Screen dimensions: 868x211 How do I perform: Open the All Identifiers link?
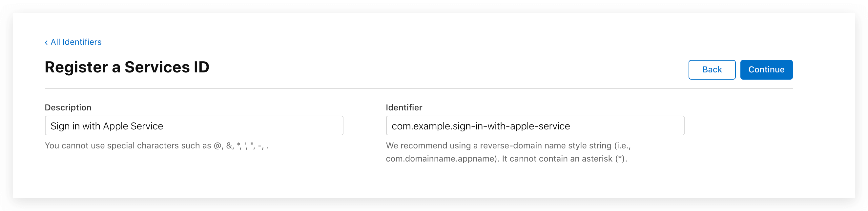point(76,42)
